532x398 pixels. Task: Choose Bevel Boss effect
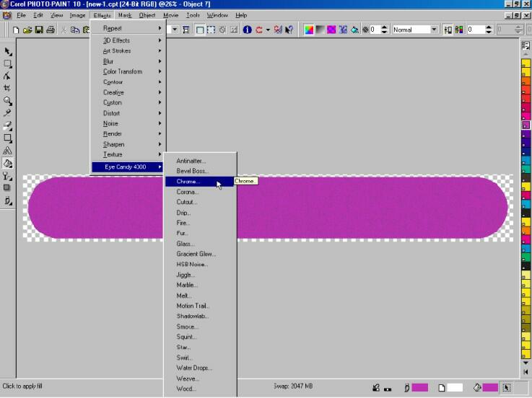coord(200,171)
